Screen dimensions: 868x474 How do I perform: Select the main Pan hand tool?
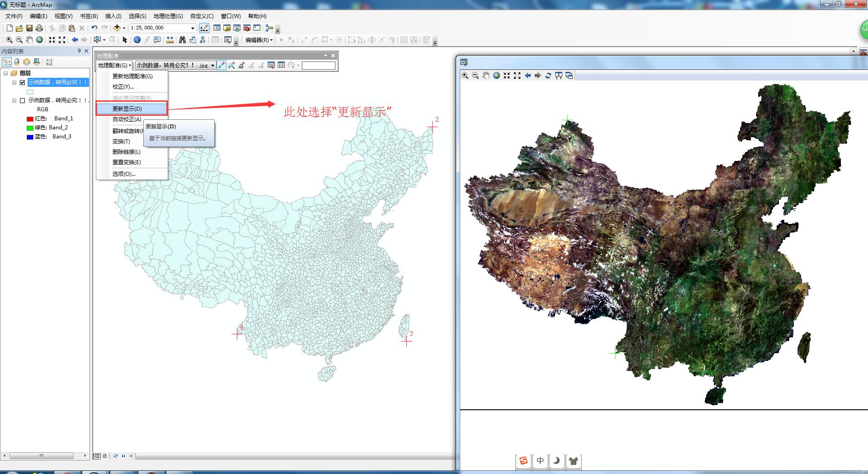[x=29, y=40]
